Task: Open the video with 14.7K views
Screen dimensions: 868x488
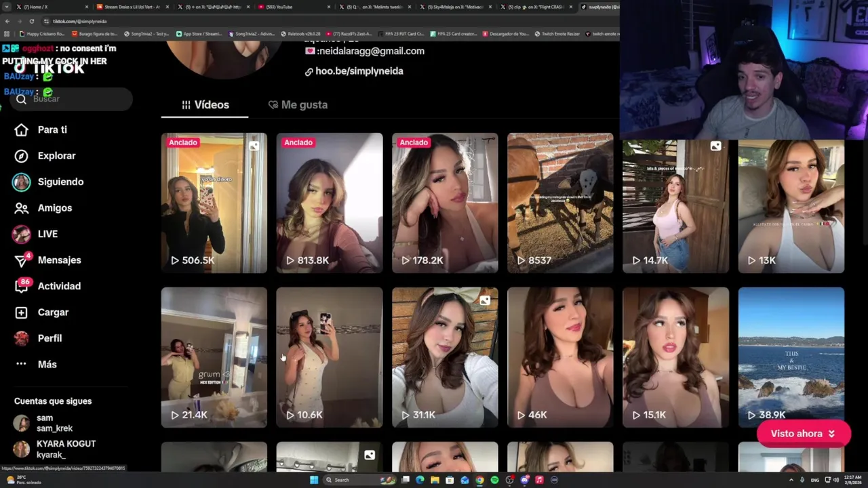Action: pos(676,207)
